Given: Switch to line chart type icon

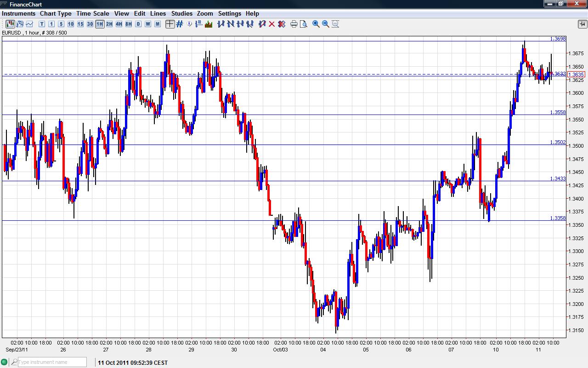Looking at the screenshot, I should pyautogui.click(x=29, y=24).
